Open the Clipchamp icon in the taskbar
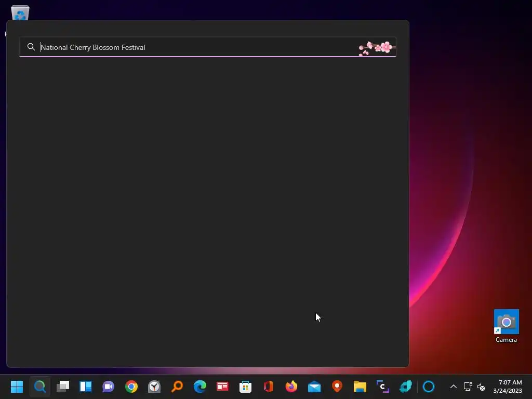 [383, 387]
